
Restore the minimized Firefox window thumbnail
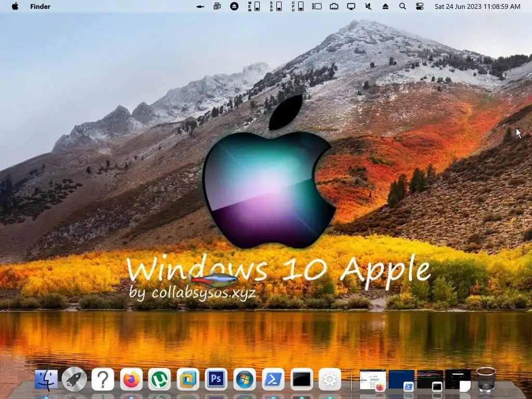[x=373, y=380]
